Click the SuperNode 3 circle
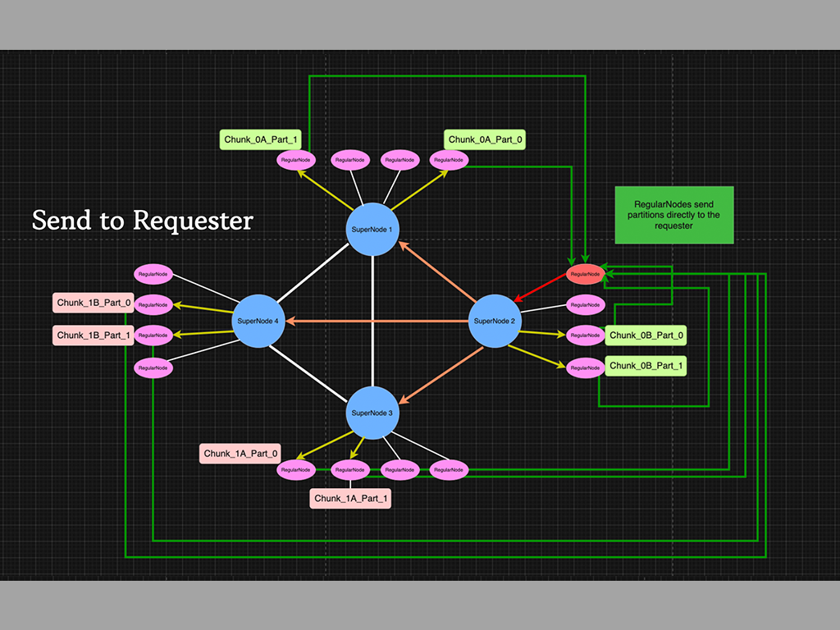Screen dimensions: 840x630 (372, 412)
